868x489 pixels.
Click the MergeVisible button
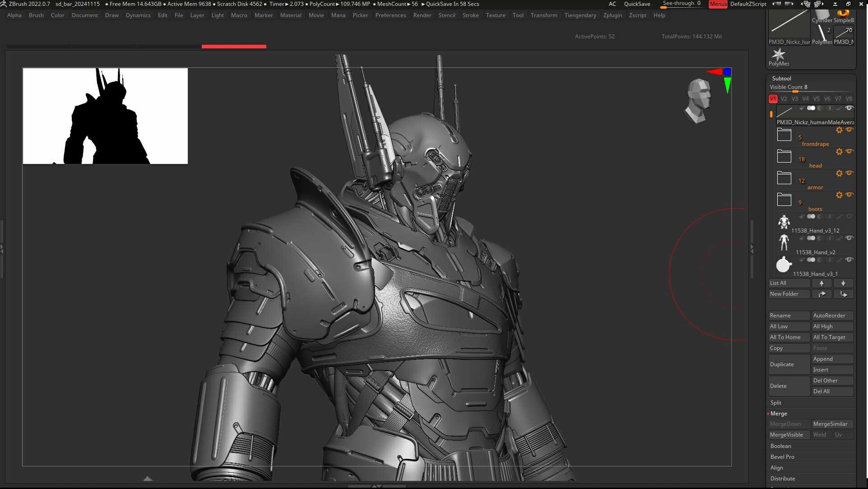786,435
